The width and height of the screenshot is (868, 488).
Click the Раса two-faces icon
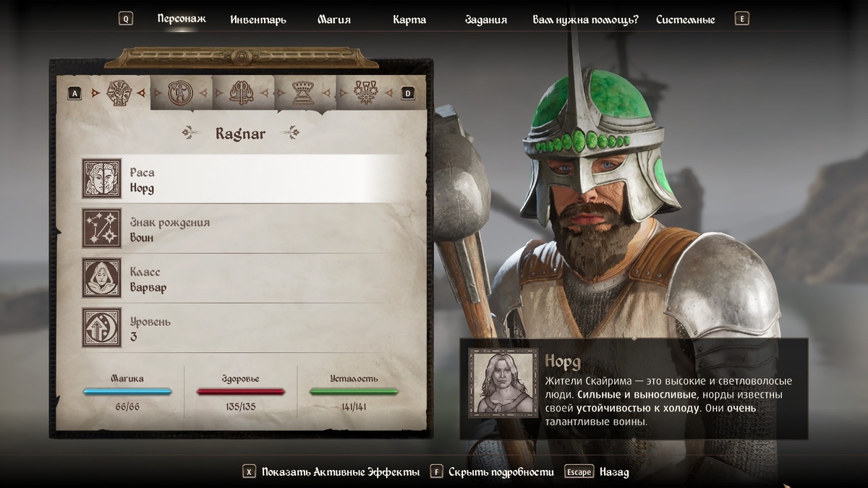[101, 179]
